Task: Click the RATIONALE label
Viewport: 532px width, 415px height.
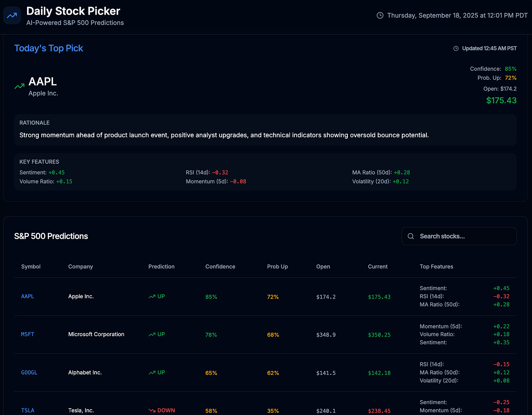Action: 34,123
